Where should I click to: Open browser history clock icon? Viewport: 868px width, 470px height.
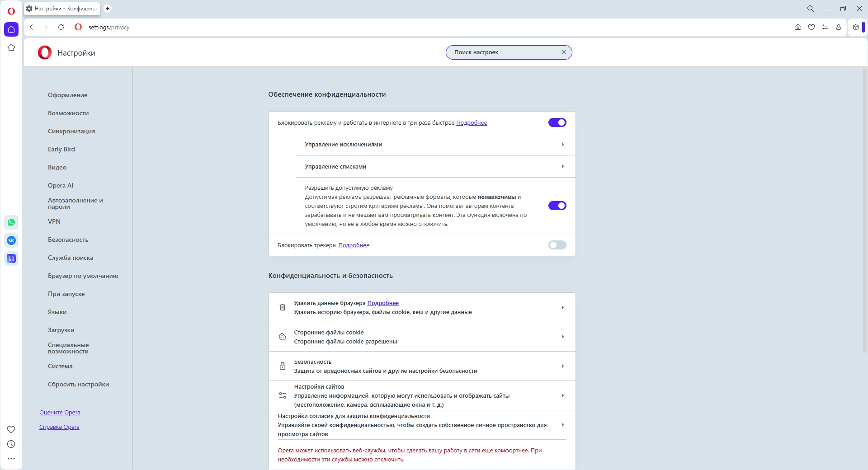click(11, 444)
